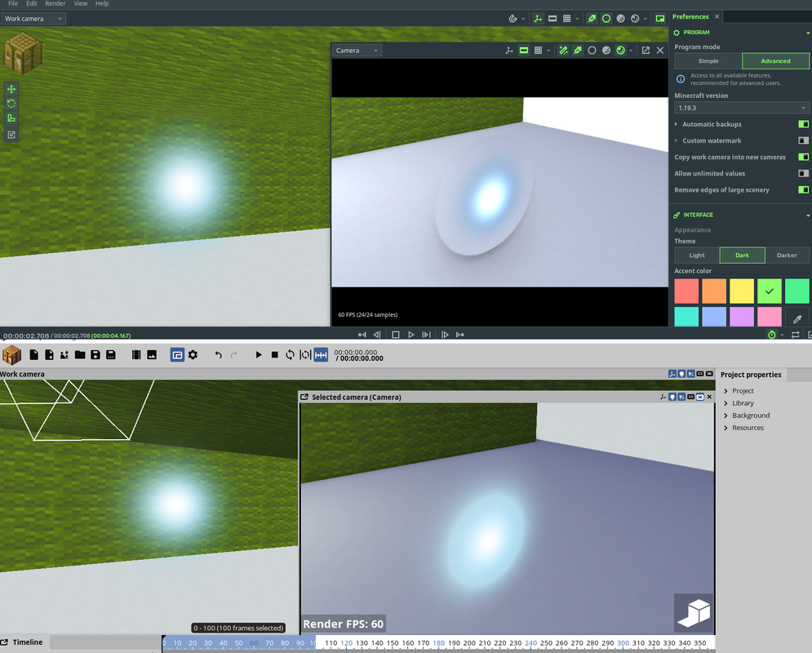Undo the last action in the old toolbar
Screen dimensions: 812x653
218,355
